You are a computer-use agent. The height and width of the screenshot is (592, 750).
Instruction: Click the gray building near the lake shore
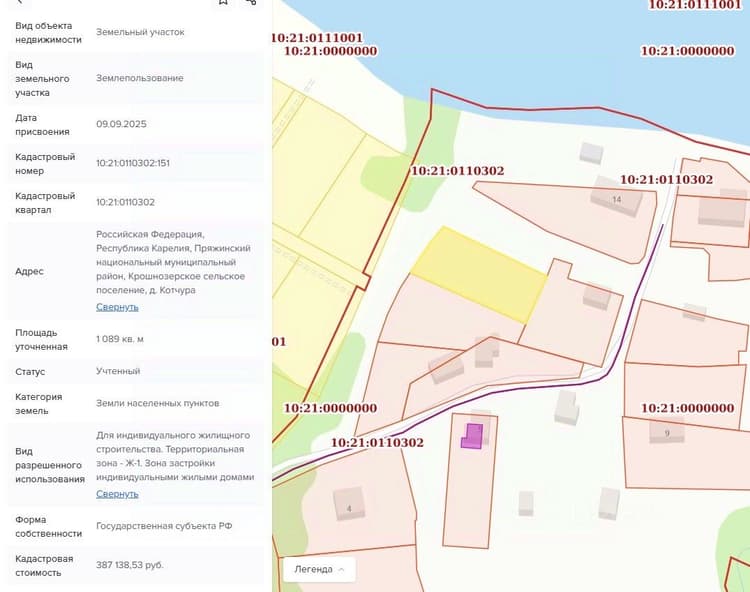[x=591, y=152]
